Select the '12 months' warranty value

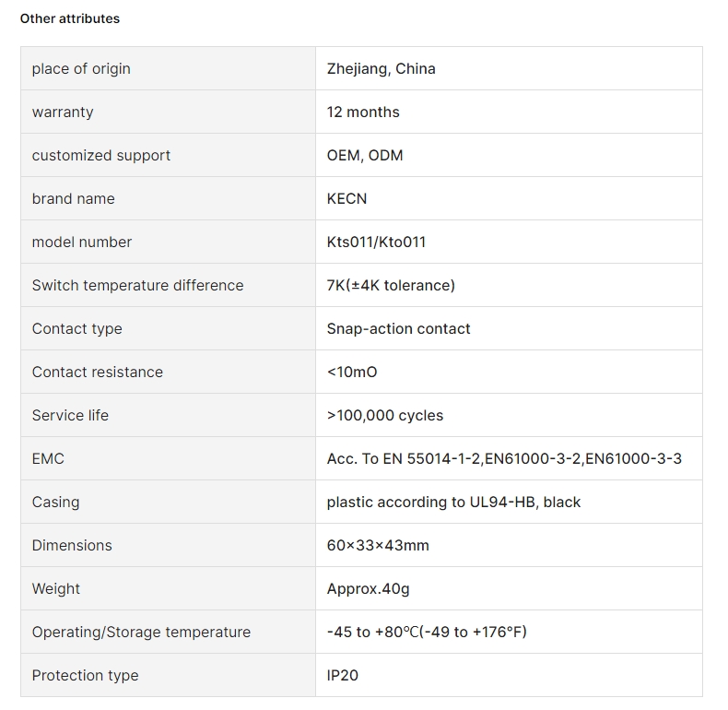point(362,112)
